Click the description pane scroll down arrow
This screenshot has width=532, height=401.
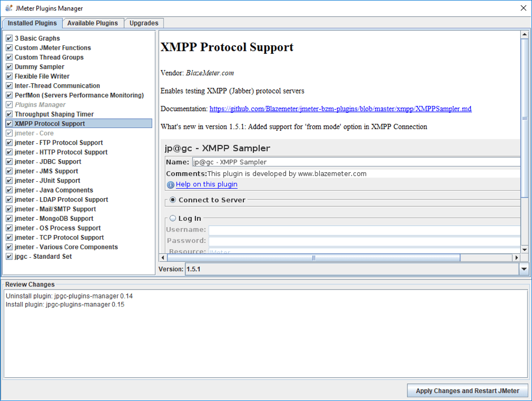click(525, 250)
